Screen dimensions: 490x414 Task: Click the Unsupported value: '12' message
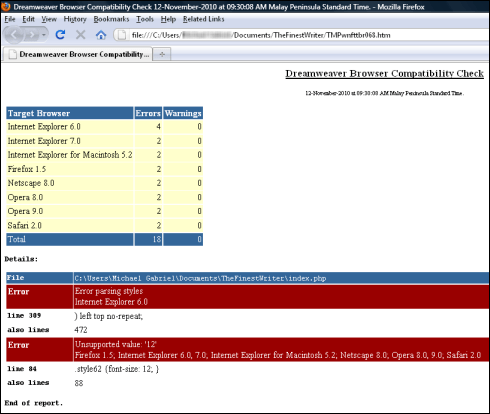(x=116, y=344)
